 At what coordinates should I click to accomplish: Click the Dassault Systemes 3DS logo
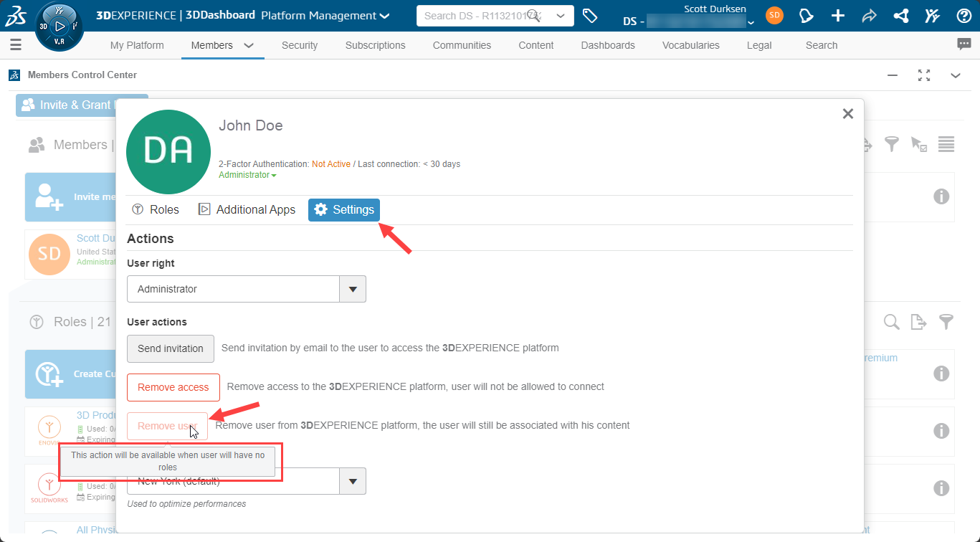point(16,15)
